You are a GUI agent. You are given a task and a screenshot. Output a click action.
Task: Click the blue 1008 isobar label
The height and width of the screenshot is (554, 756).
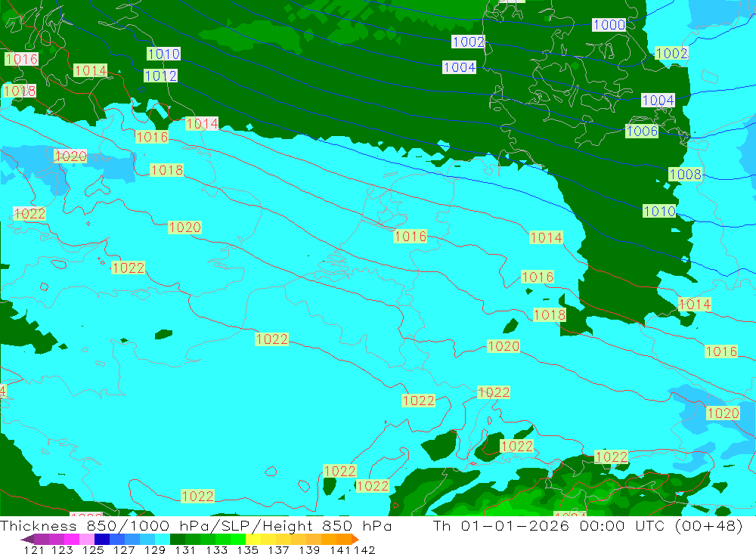click(685, 174)
